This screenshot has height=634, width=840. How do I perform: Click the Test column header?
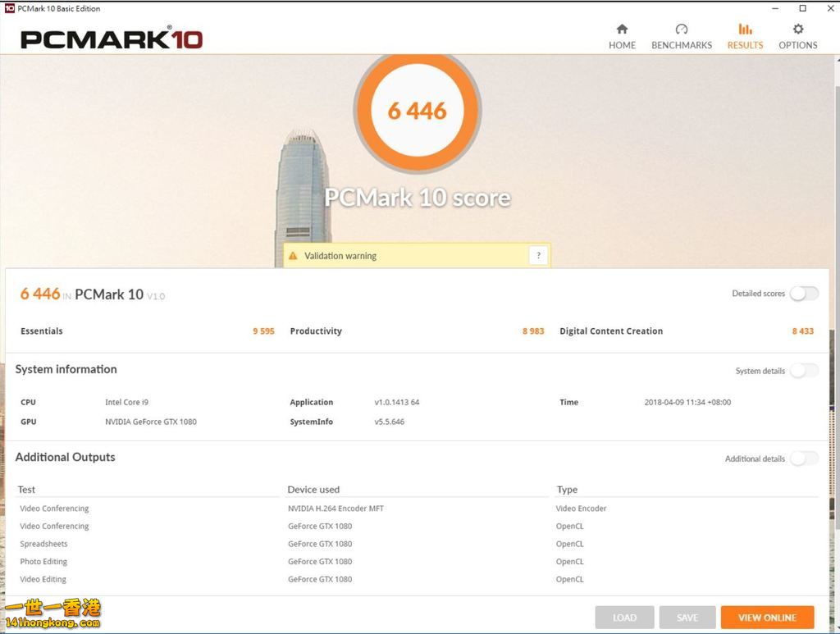coord(26,490)
